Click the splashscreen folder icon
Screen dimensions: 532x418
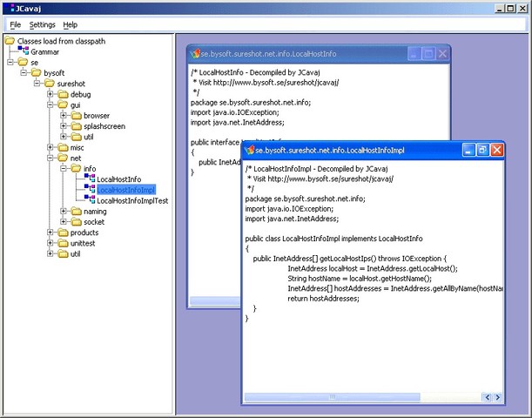77,126
